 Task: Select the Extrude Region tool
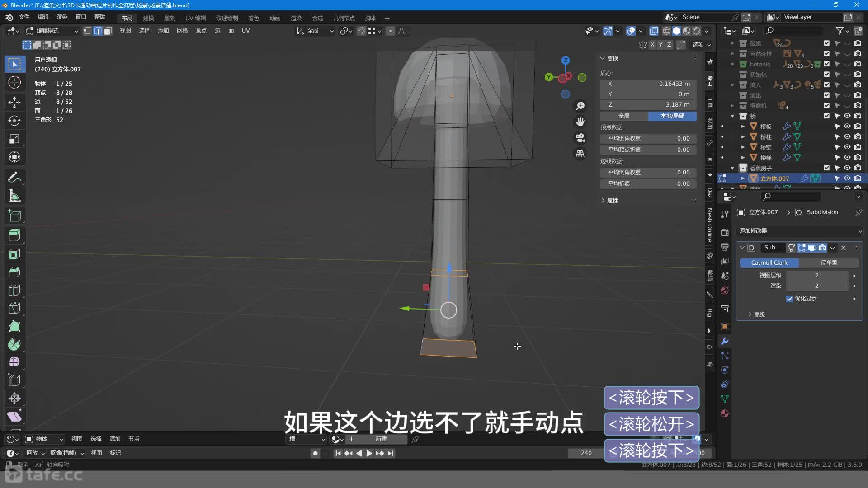tap(14, 235)
